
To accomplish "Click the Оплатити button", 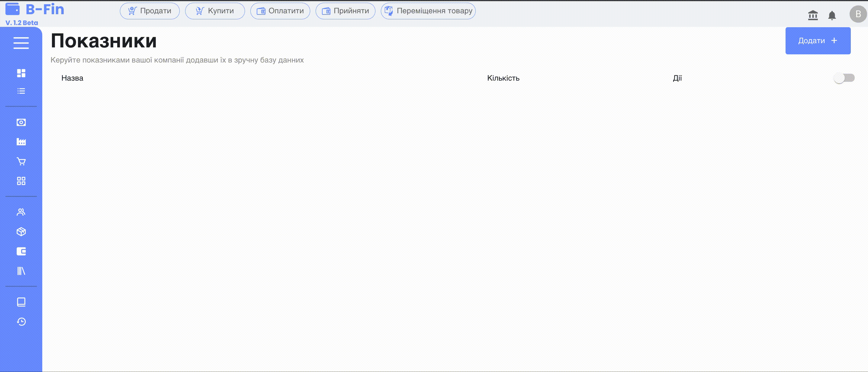I will pyautogui.click(x=280, y=11).
